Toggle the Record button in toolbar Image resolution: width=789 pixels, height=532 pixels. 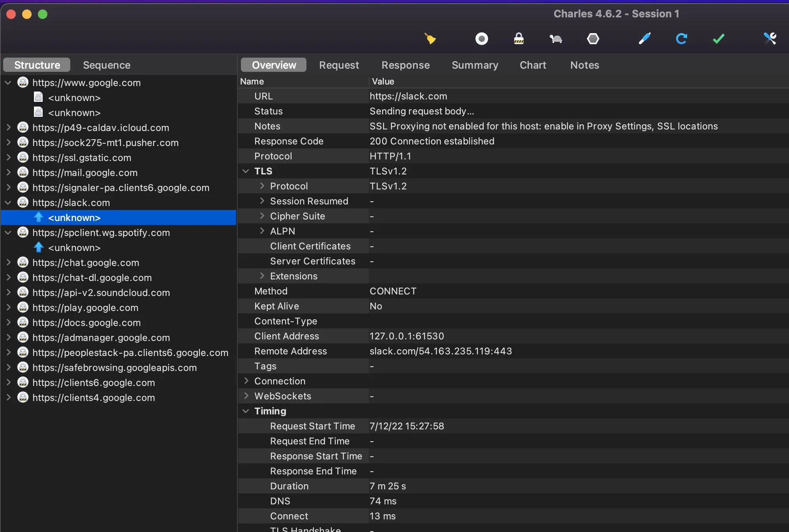tap(481, 39)
